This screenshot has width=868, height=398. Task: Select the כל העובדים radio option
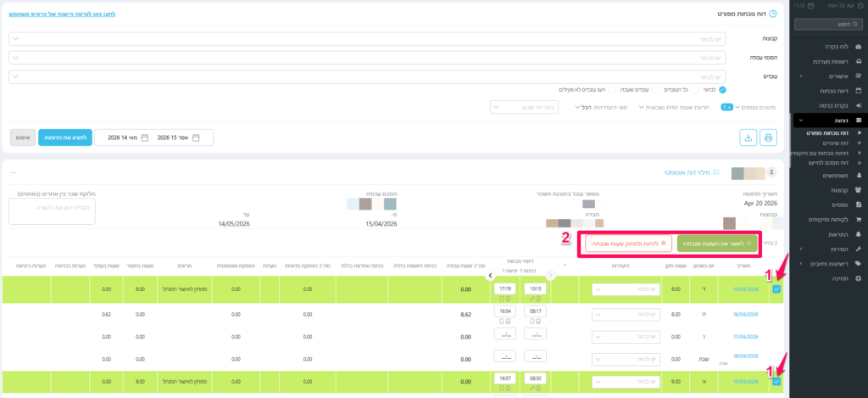click(676, 89)
